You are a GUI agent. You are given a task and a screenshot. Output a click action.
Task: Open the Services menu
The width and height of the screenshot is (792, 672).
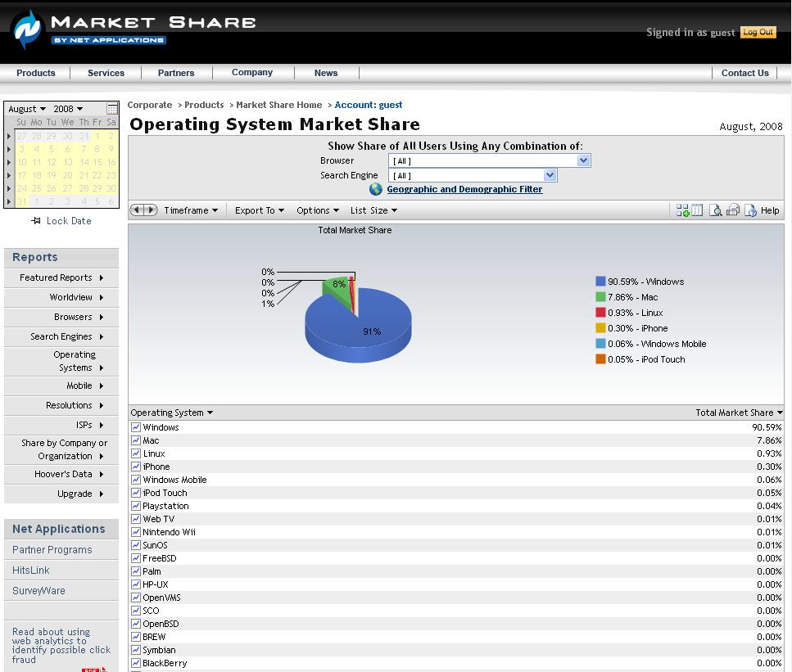click(x=106, y=73)
